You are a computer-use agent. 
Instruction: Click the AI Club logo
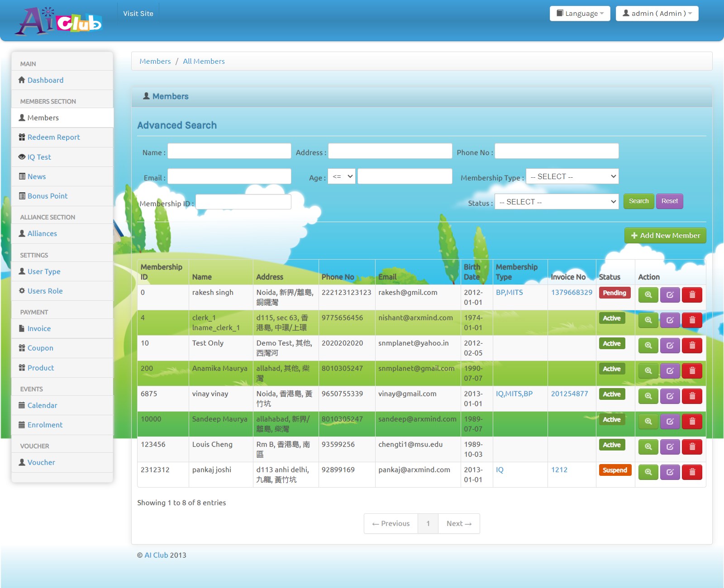pos(59,21)
